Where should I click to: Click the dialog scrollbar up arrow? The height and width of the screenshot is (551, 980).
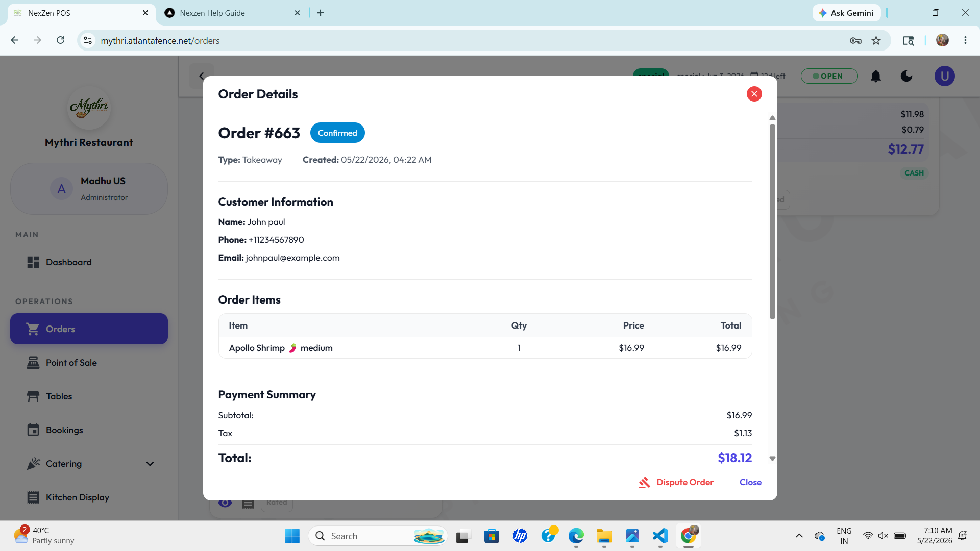[772, 118]
